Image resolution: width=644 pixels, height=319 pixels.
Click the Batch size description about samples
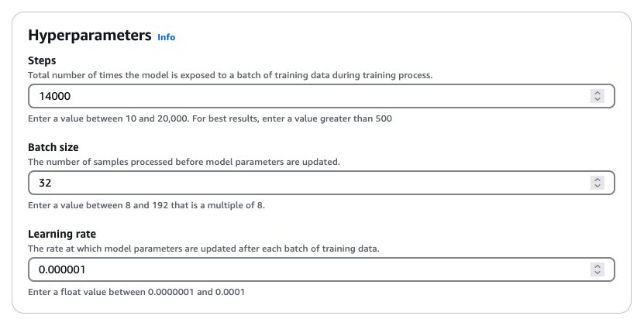coord(184,162)
